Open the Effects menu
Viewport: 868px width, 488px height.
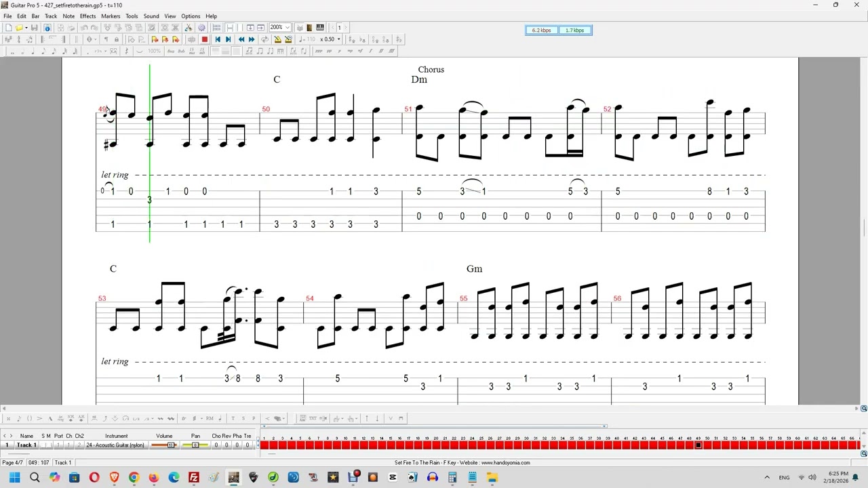click(87, 16)
